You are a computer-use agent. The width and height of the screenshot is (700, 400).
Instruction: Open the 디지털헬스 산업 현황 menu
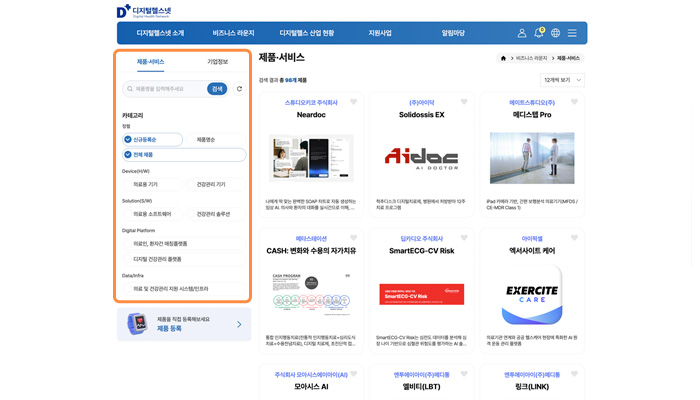pos(307,33)
